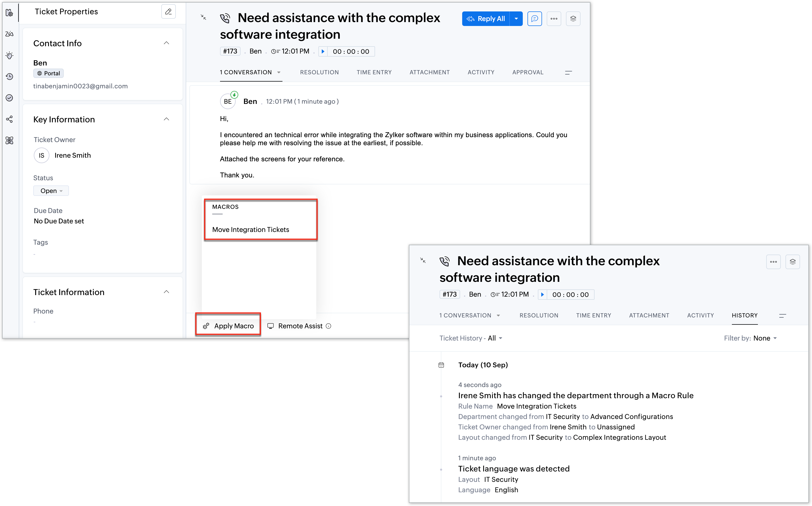
Task: Open the share icon in the left sidebar
Action: click(x=9, y=119)
